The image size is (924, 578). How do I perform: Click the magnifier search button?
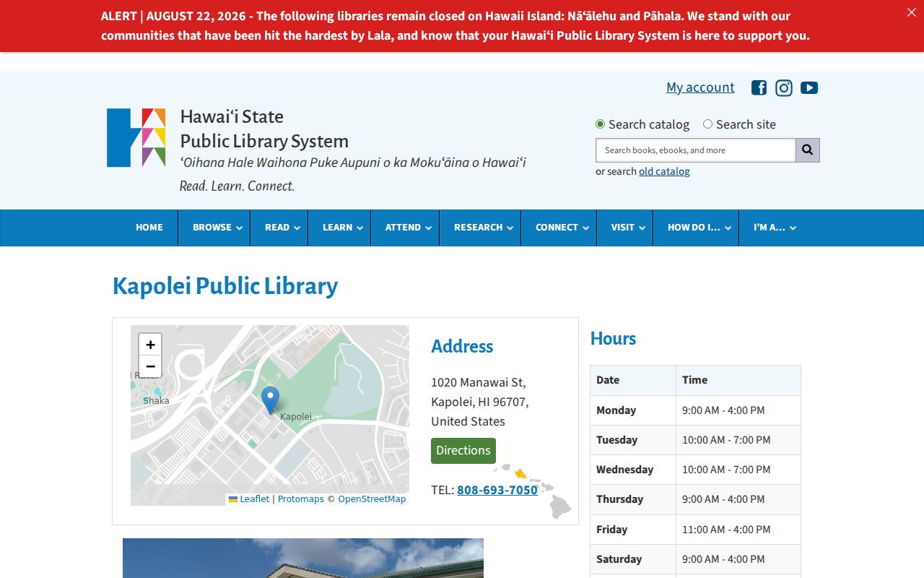tap(808, 150)
